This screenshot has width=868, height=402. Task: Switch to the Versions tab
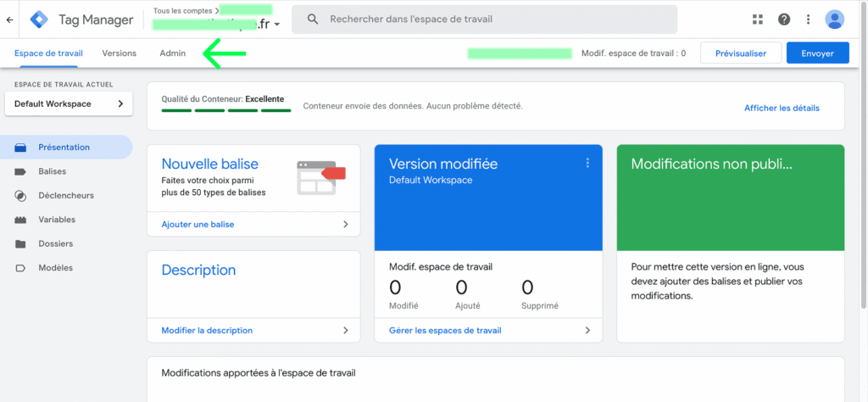pyautogui.click(x=119, y=53)
